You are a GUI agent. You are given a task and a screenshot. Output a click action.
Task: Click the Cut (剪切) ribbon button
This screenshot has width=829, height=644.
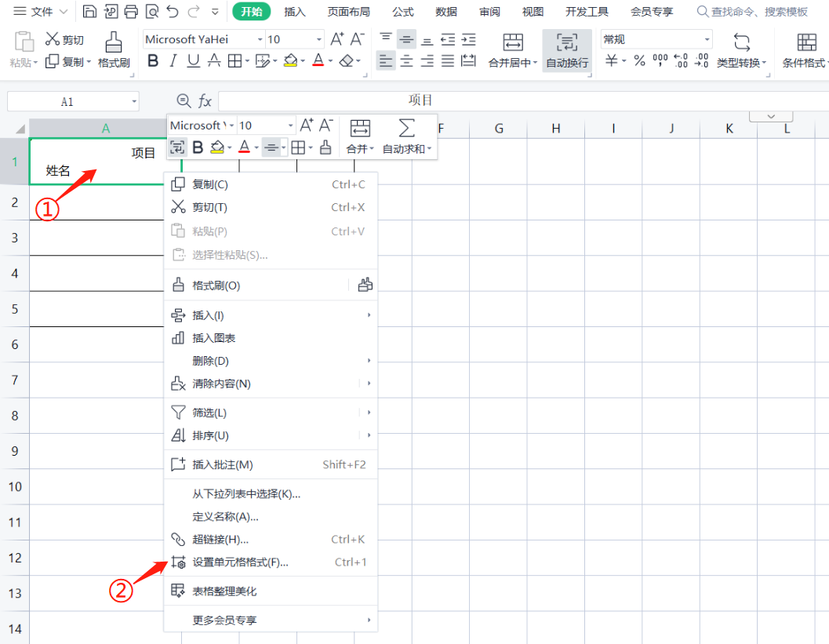[x=64, y=40]
